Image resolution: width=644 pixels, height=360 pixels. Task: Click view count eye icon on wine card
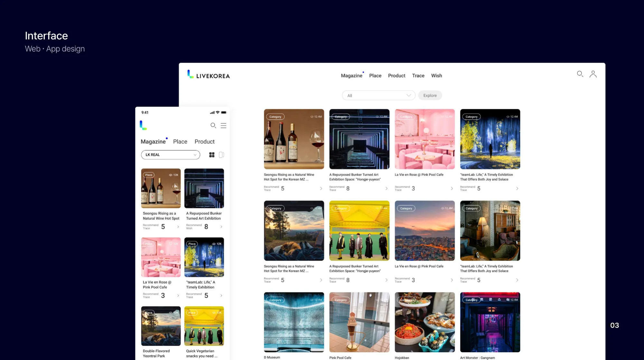click(312, 117)
